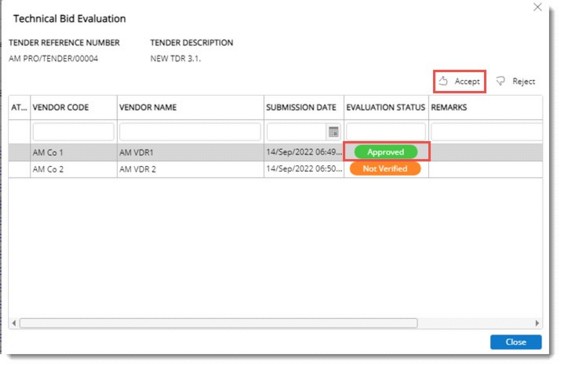
Task: Click the Approved status badge
Action: (x=386, y=152)
